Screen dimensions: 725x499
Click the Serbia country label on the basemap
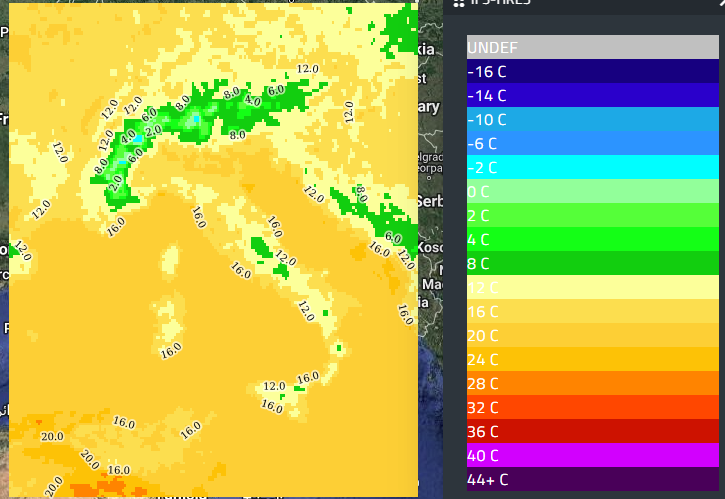(427, 201)
